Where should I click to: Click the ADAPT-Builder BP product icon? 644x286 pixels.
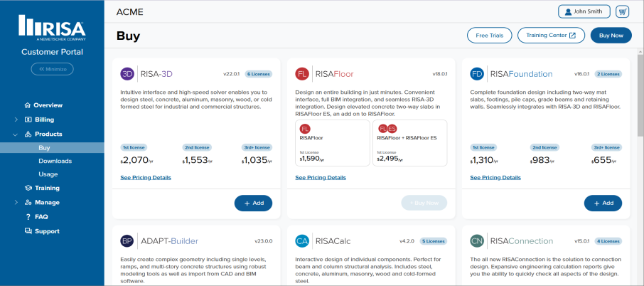click(x=127, y=240)
